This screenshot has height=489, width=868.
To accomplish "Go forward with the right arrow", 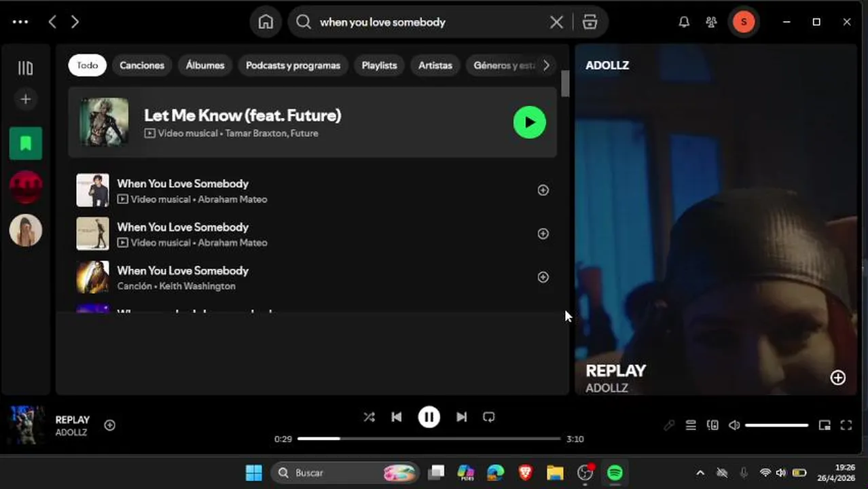I will [75, 22].
